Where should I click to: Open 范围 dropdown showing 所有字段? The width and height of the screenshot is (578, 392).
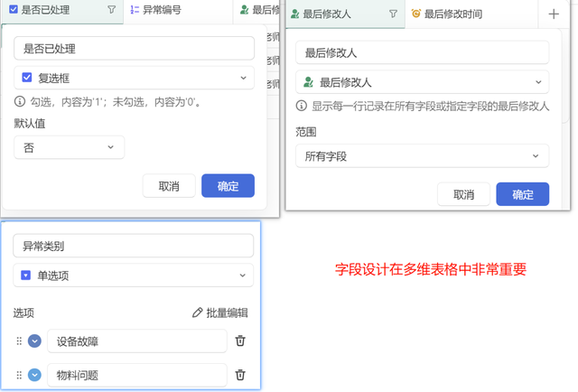pos(423,156)
